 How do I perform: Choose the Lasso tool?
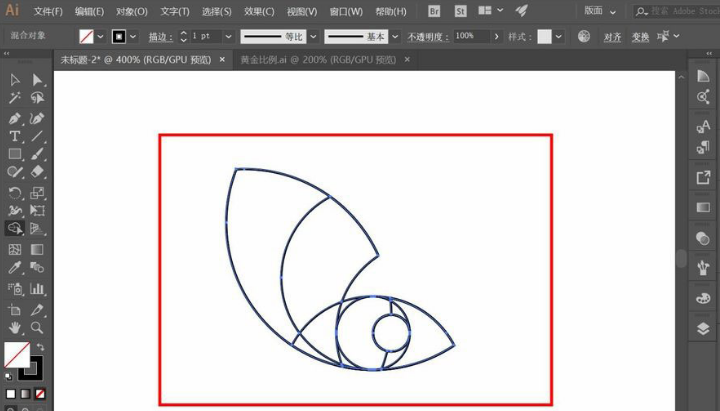[x=37, y=98]
